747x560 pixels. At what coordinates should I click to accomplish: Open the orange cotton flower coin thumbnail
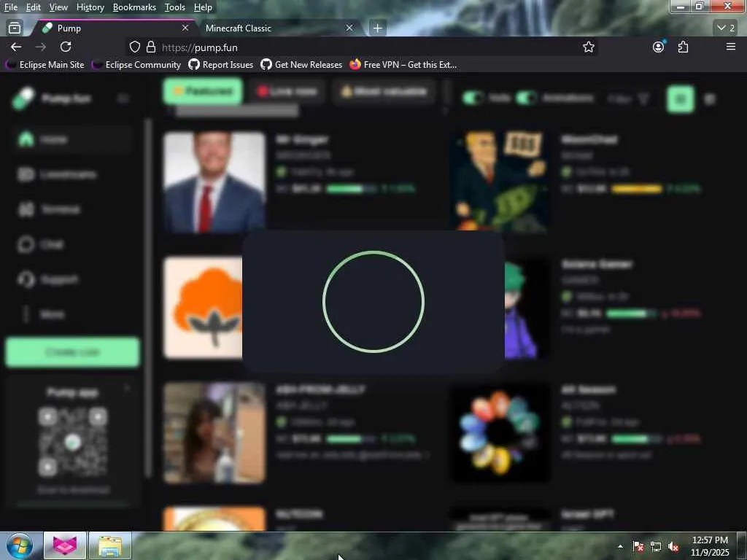tap(204, 308)
